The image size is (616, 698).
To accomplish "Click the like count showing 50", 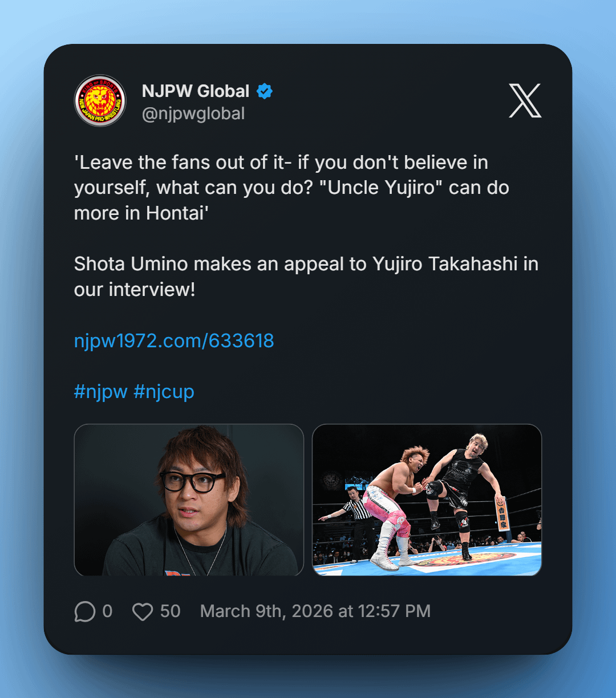I will tap(170, 611).
